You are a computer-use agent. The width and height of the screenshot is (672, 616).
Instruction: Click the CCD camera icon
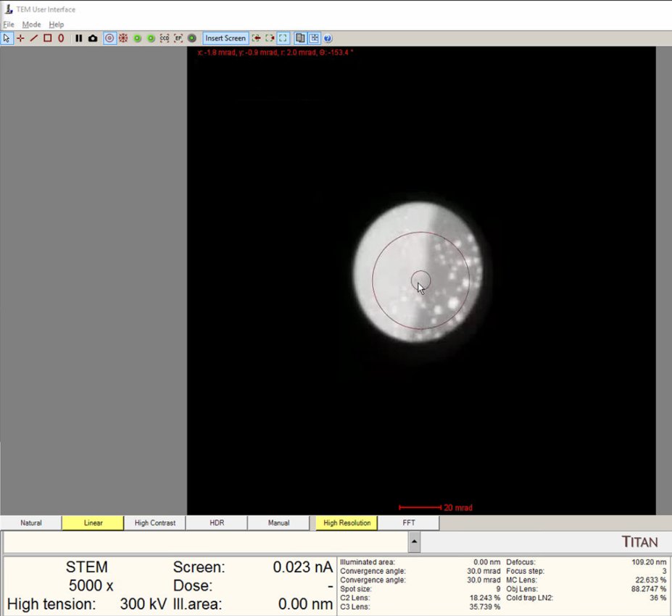(x=165, y=38)
